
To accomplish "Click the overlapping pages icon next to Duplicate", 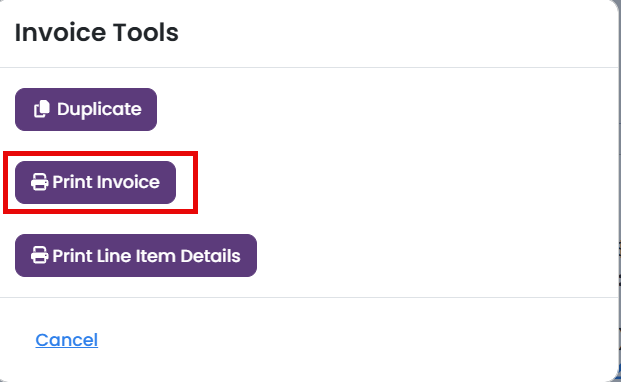I will pyautogui.click(x=42, y=109).
